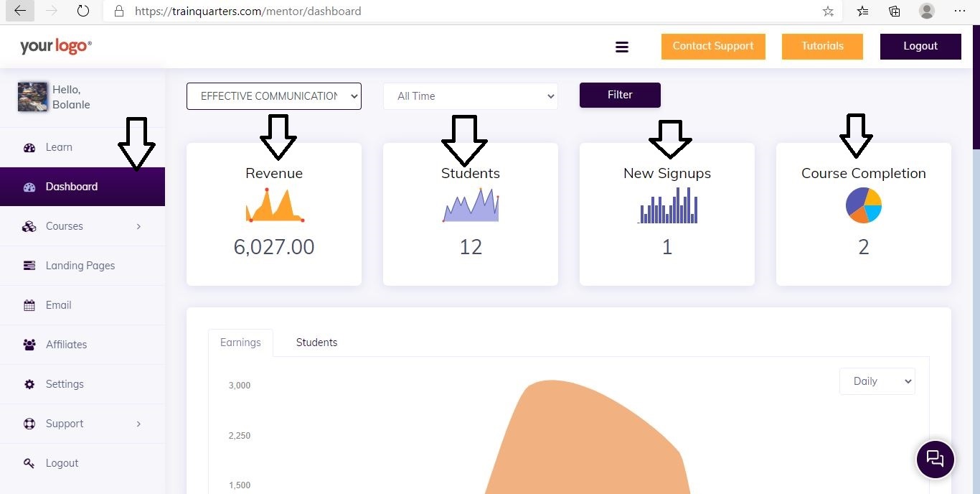
Task: Click the top Logout button
Action: (x=920, y=47)
